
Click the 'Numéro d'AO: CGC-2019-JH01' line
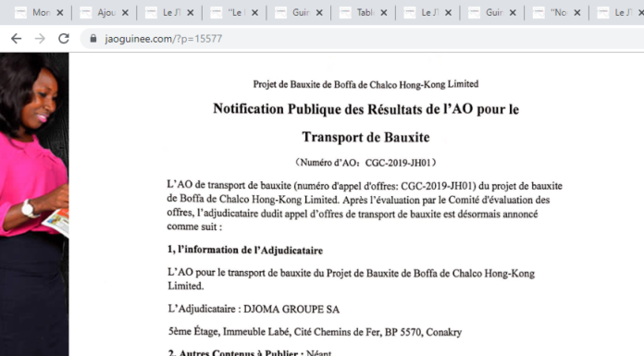[365, 163]
